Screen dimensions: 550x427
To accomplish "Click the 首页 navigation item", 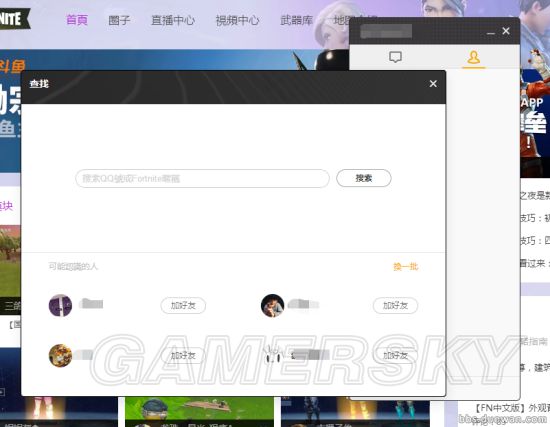I will tap(76, 20).
